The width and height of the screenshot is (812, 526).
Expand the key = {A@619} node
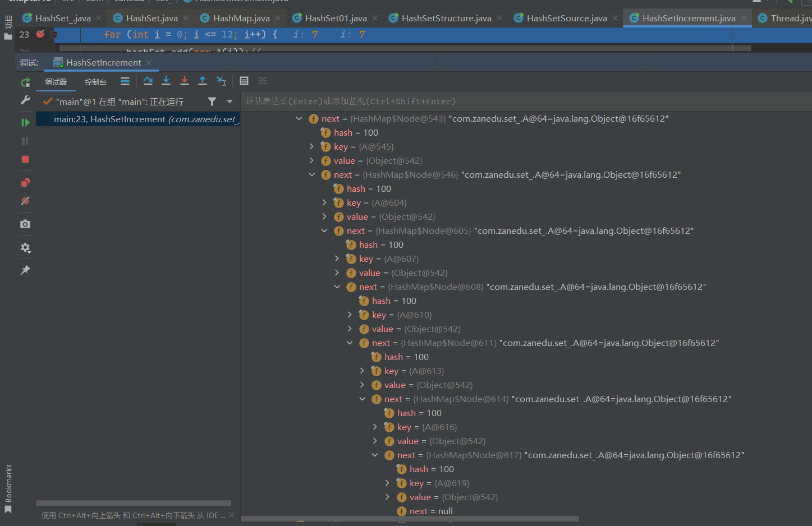pos(387,483)
